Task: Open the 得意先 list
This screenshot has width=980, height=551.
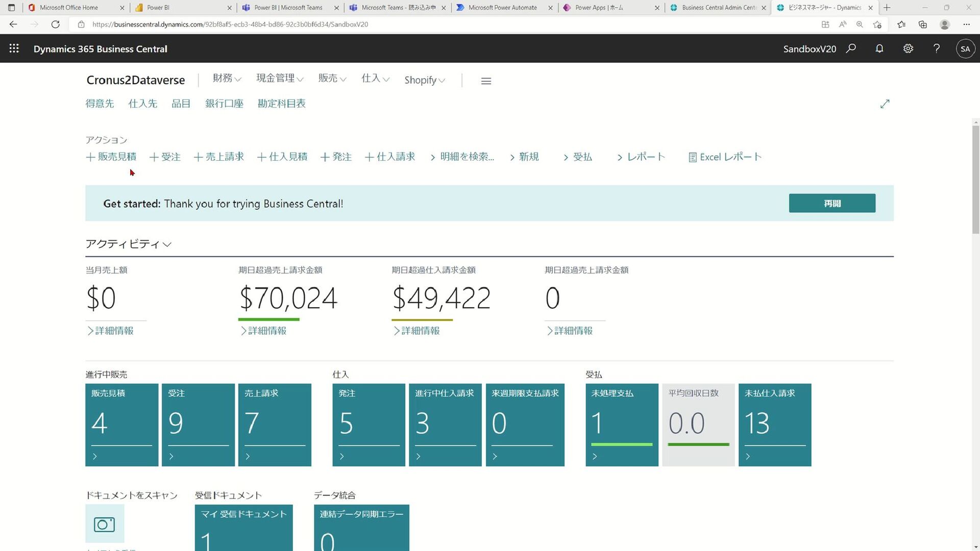Action: (x=100, y=104)
